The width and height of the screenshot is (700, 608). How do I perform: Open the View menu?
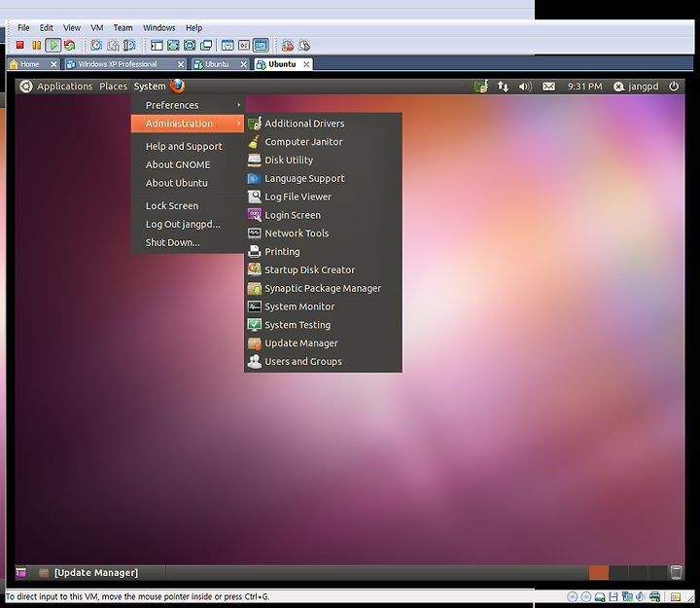(x=71, y=27)
